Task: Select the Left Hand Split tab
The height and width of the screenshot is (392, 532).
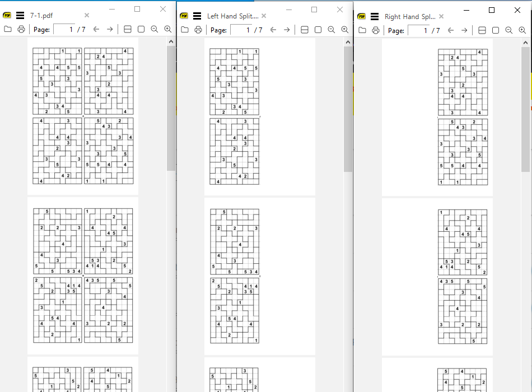Action: pos(233,16)
